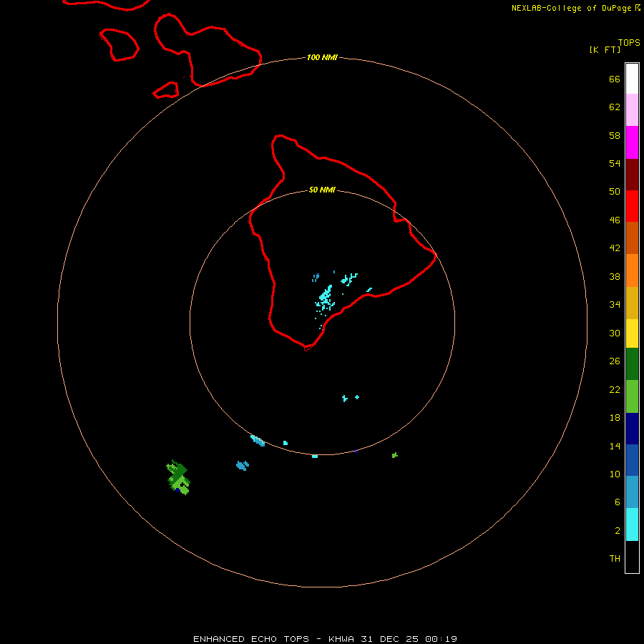Click the legend value "14"
644x644 pixels.
[615, 446]
